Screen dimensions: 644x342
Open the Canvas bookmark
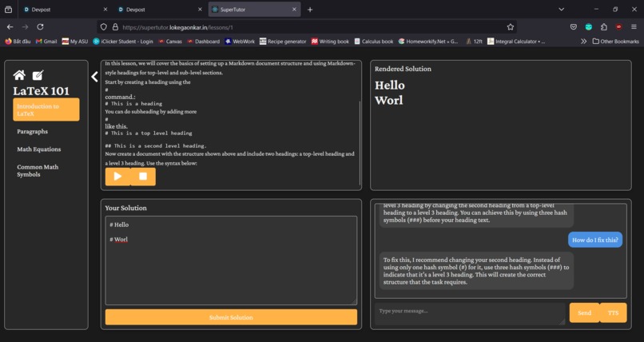coord(170,42)
